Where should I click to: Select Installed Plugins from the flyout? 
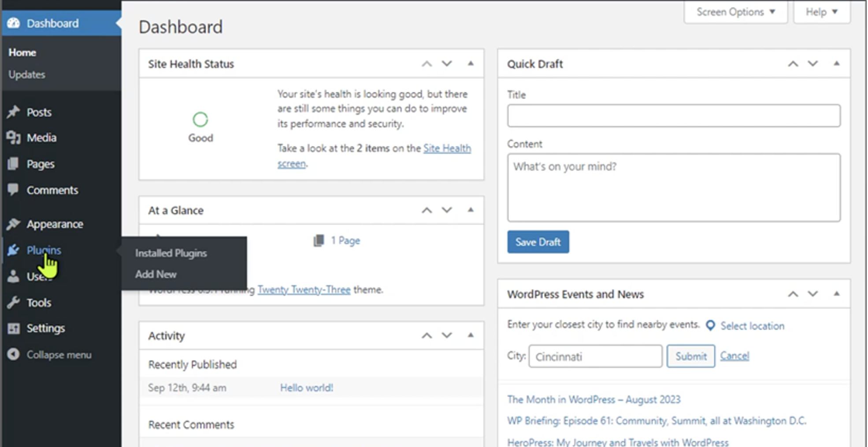(x=171, y=253)
